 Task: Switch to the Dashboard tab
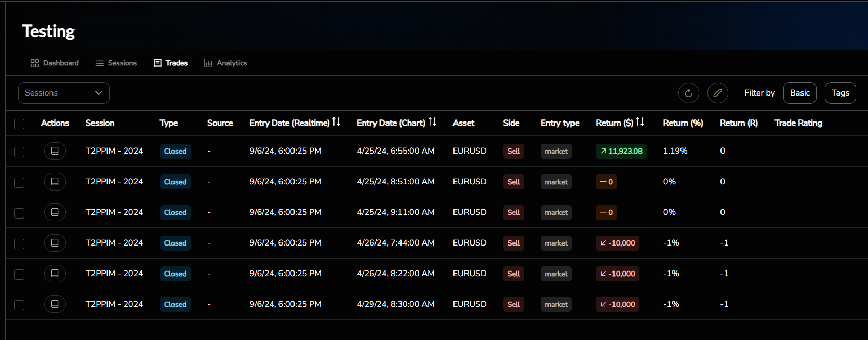click(x=55, y=63)
